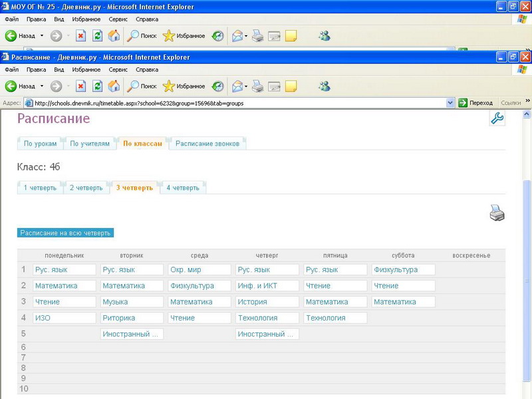Open the Расписание звонков tab
The height and width of the screenshot is (399, 532).
pos(207,144)
